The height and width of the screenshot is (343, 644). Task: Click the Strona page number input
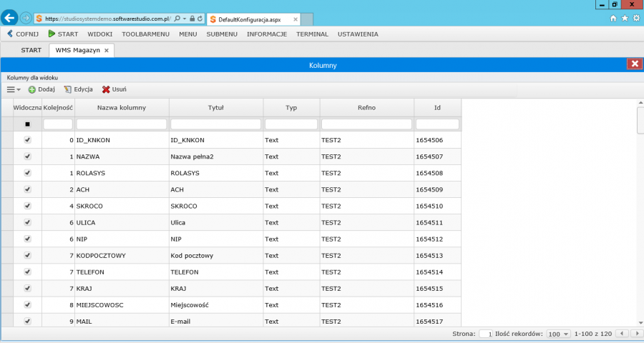click(486, 334)
